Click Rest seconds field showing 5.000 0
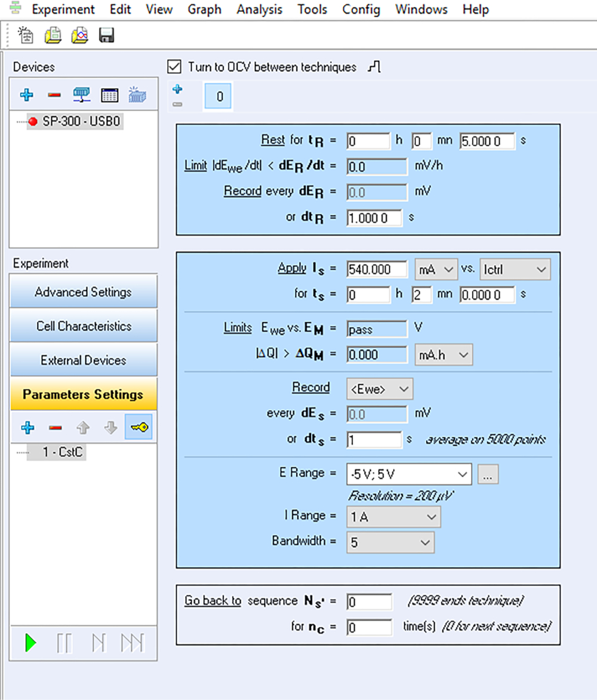Screen dimensions: 597x700 point(487,142)
